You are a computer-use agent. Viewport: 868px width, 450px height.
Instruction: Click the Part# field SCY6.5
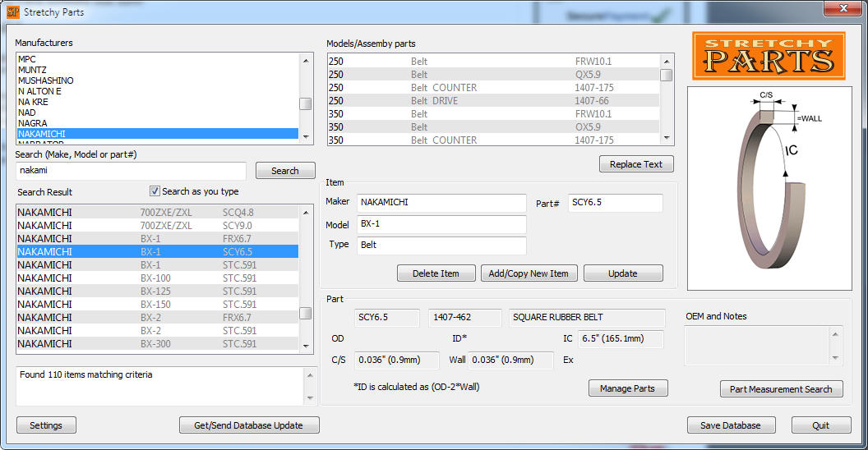click(x=615, y=203)
